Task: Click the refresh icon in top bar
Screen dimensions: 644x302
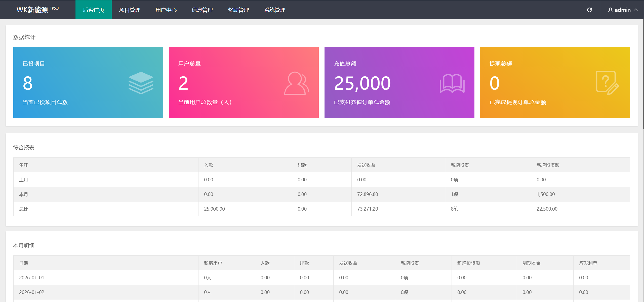Action: pos(589,10)
